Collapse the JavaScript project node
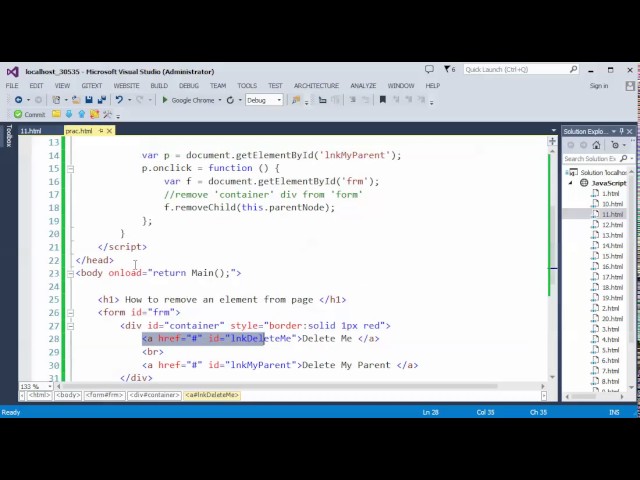The height and width of the screenshot is (480, 640). [571, 183]
